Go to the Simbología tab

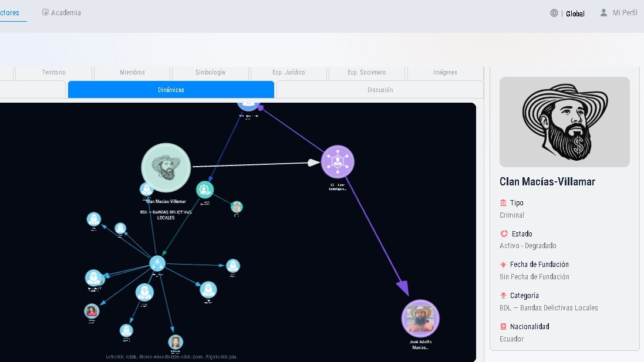point(210,72)
